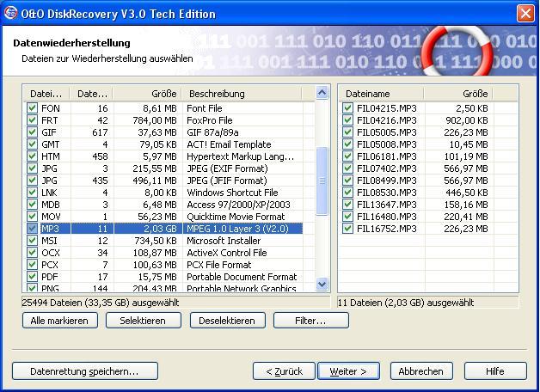This screenshot has width=540, height=392.
Task: Select 'Portable Document Format' row
Action: (x=242, y=277)
